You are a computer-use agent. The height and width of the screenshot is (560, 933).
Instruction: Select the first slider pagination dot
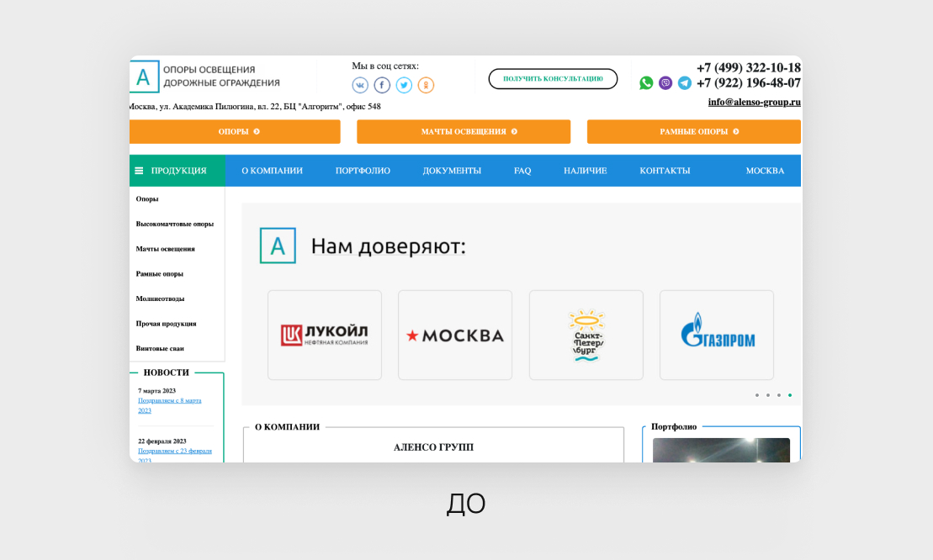tap(757, 395)
